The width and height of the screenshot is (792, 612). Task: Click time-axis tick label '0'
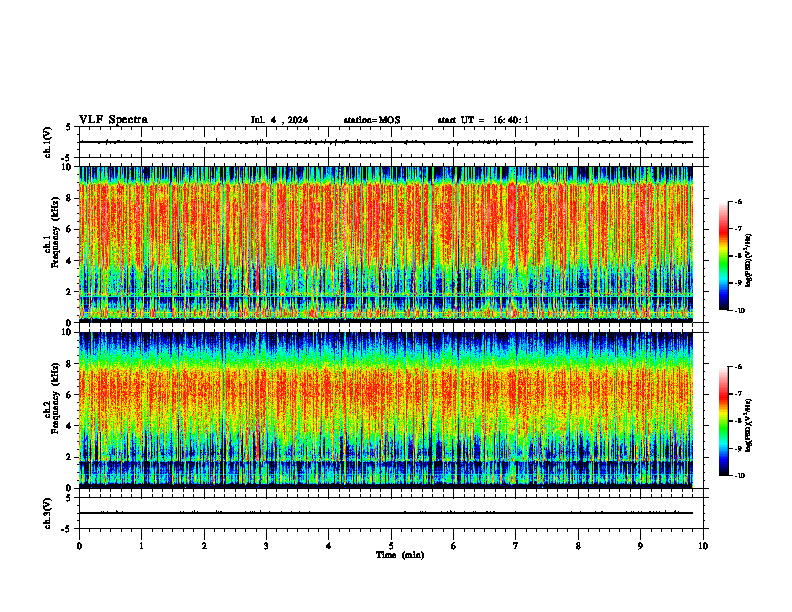[x=79, y=546]
